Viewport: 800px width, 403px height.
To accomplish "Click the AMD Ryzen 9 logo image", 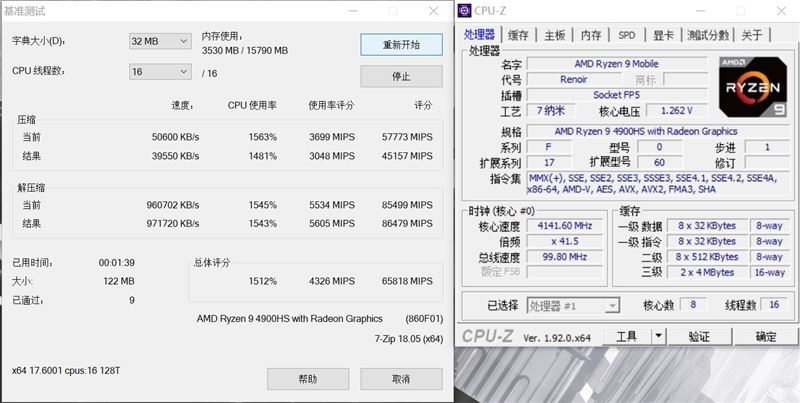I will (753, 87).
